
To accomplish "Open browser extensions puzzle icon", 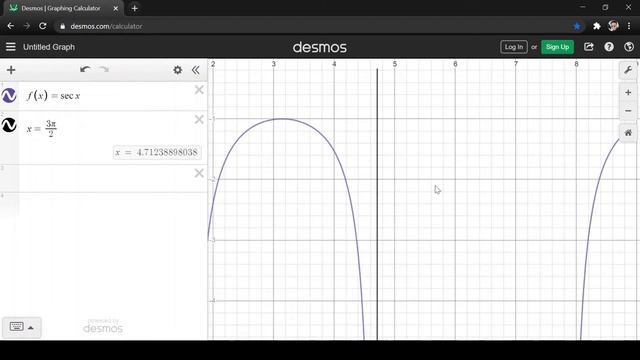I will (x=597, y=26).
